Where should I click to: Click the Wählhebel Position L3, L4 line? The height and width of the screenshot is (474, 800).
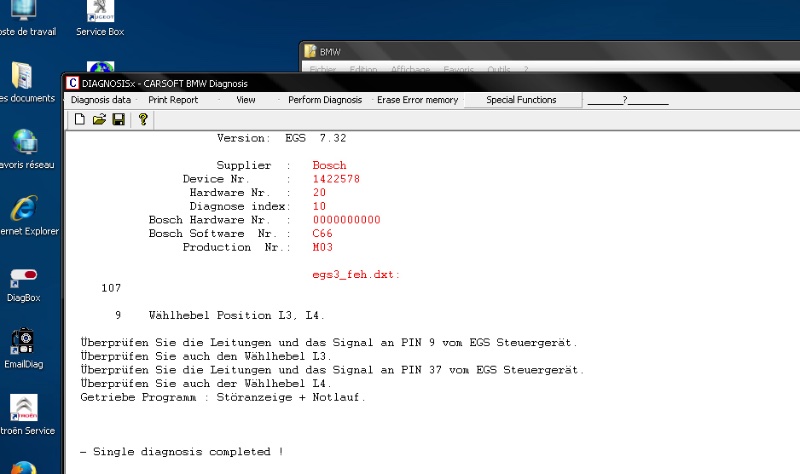coord(236,315)
